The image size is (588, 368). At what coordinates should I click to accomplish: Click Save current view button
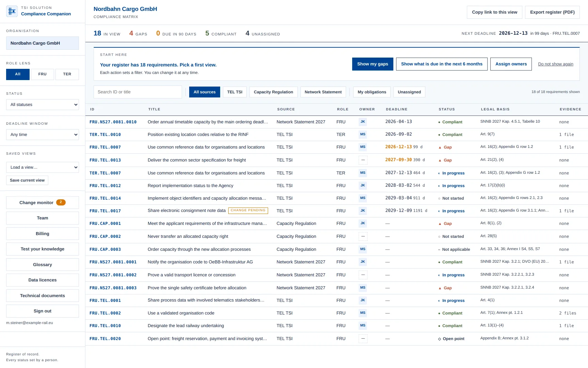27,180
